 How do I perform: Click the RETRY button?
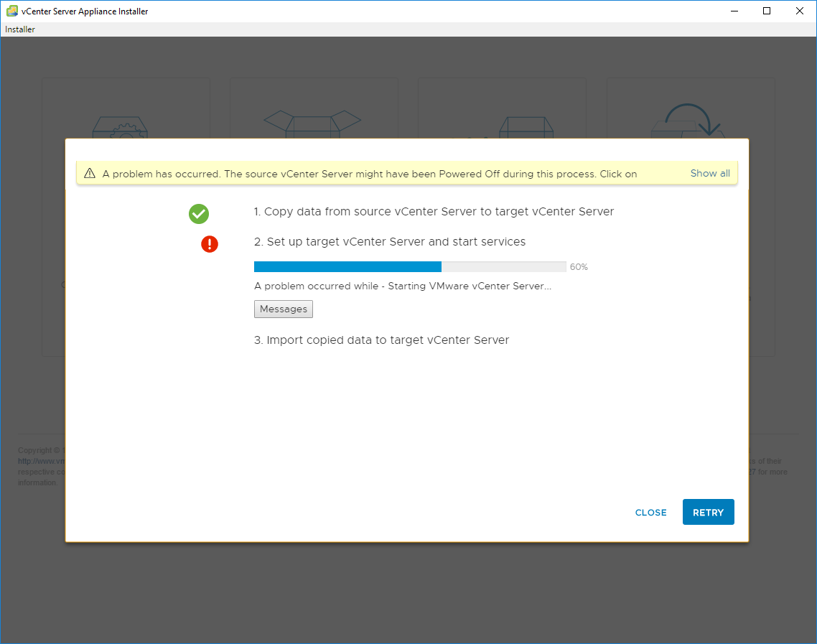(708, 512)
